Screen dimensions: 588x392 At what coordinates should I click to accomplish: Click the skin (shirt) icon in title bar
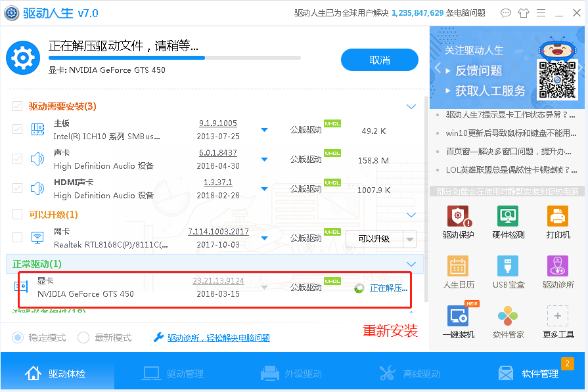[x=524, y=13]
